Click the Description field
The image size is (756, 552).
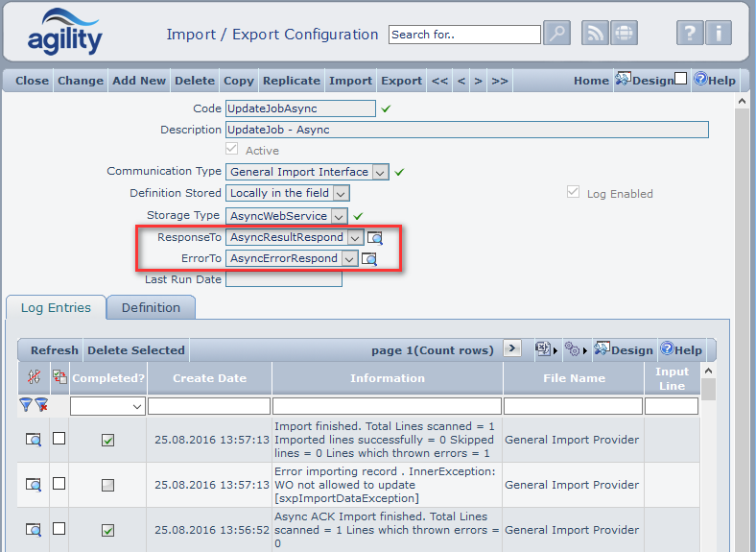tap(466, 130)
